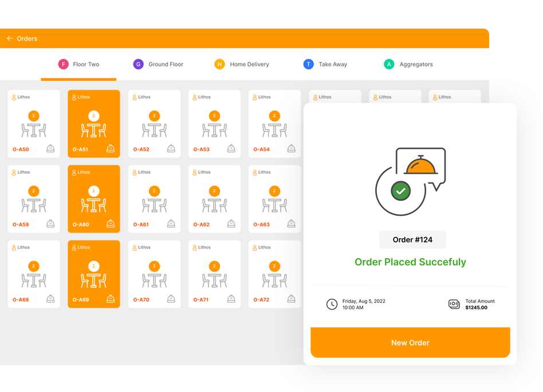
Task: Click the cloche icon on highlighted table O-A69
Action: coord(111,299)
